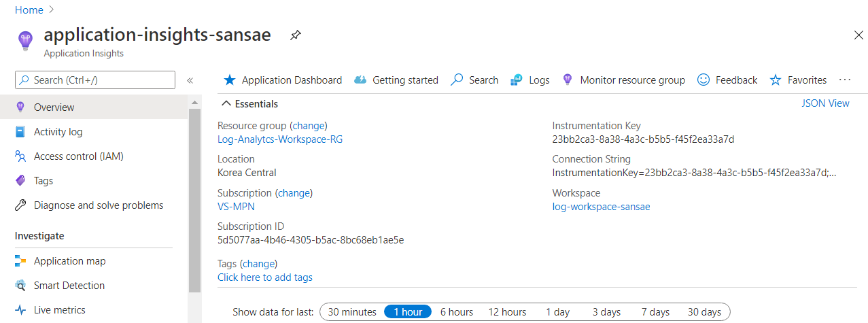Open Getting started from the toolbar

tap(396, 80)
